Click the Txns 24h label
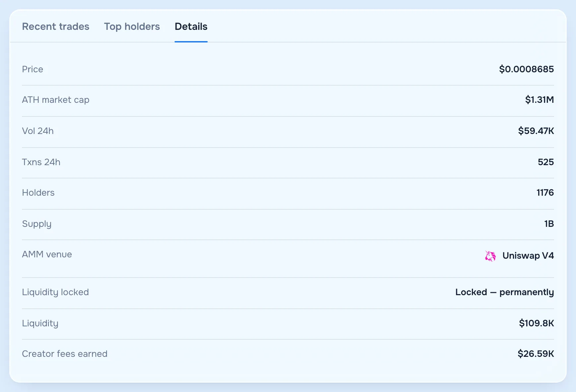Image resolution: width=576 pixels, height=392 pixels. [x=41, y=162]
